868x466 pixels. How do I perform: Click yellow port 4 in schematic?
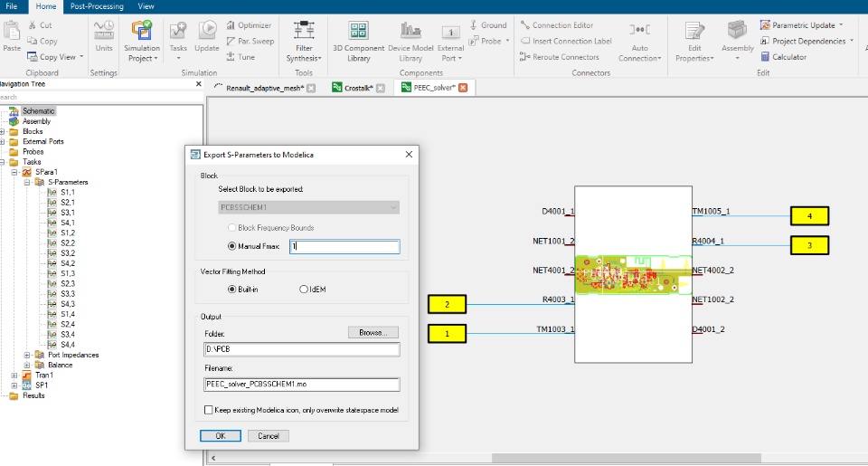pyautogui.click(x=809, y=216)
